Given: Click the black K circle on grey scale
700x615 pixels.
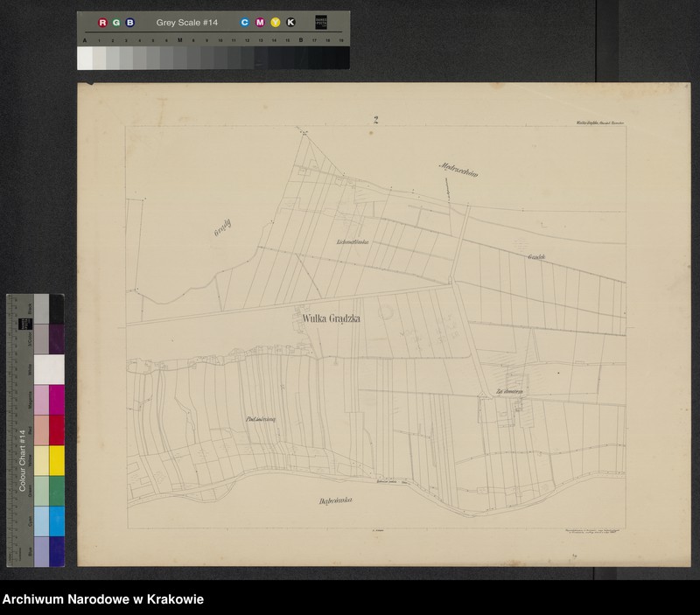Looking at the screenshot, I should [290, 22].
